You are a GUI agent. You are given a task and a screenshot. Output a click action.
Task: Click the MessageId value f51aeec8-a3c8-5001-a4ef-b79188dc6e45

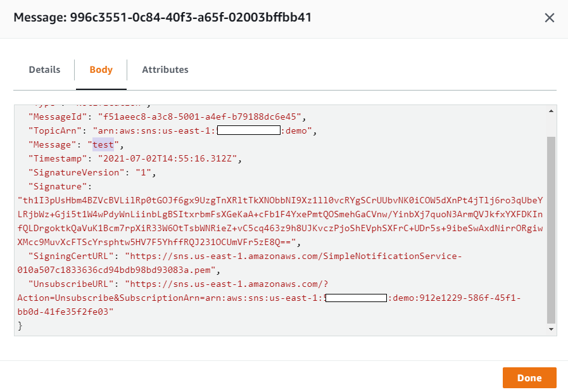click(x=199, y=117)
